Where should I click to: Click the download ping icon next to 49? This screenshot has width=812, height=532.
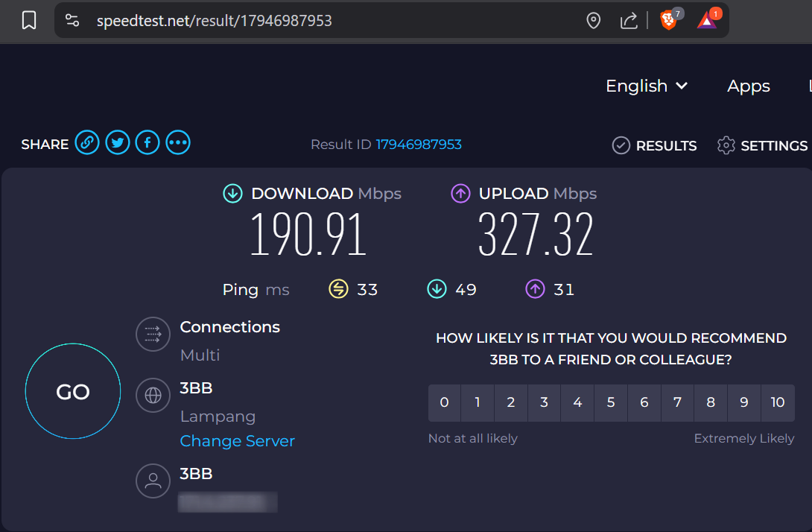click(x=437, y=289)
